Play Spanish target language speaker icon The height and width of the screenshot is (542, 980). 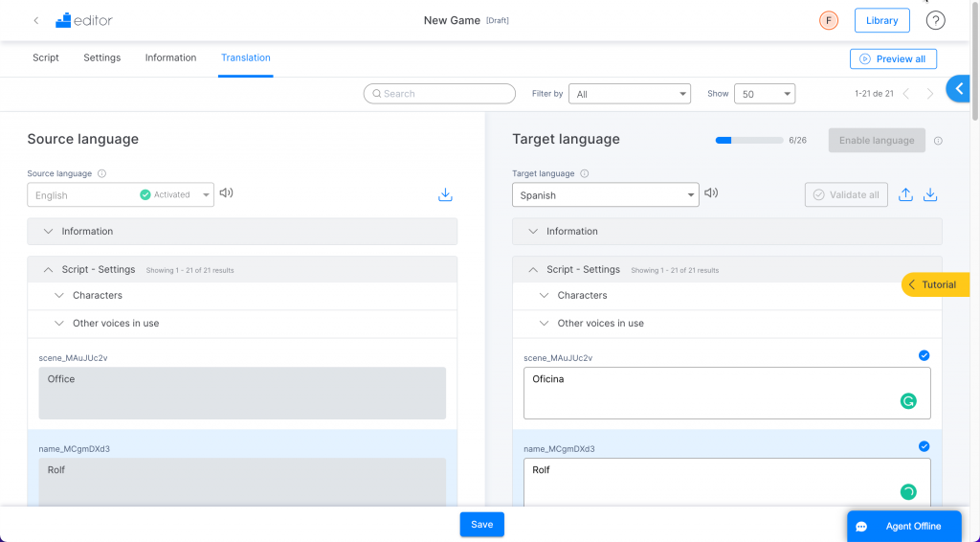click(711, 193)
